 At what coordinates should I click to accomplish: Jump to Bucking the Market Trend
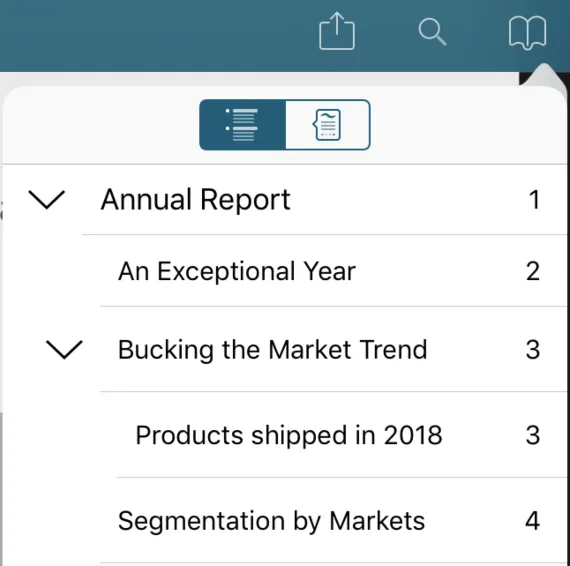(x=272, y=350)
